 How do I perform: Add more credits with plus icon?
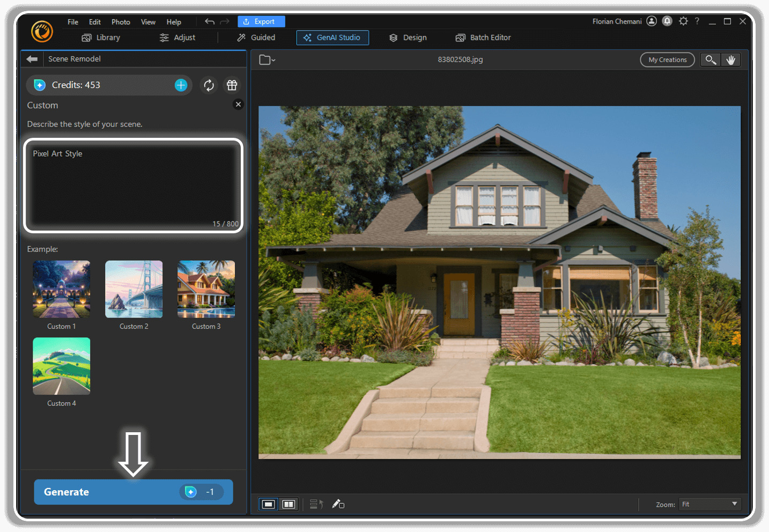click(x=181, y=85)
